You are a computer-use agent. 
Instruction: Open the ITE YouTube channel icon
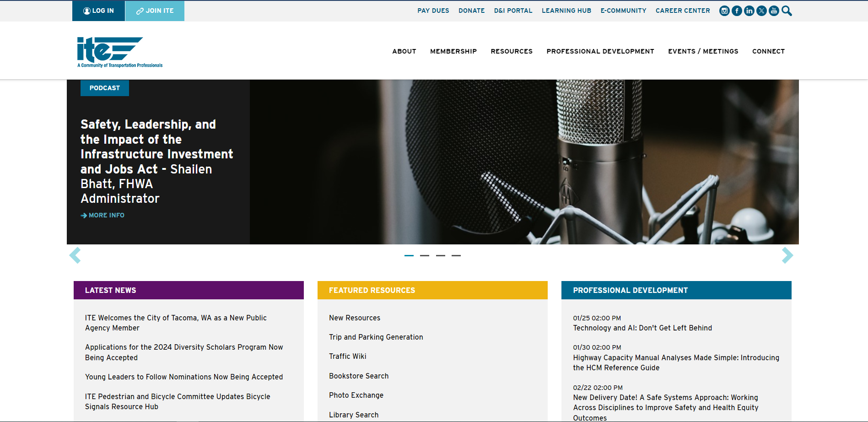774,11
